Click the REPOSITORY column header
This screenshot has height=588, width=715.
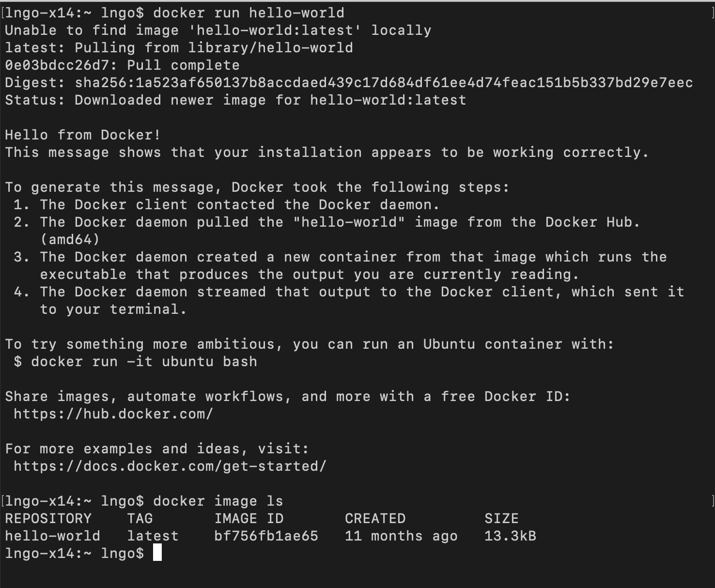coord(48,519)
